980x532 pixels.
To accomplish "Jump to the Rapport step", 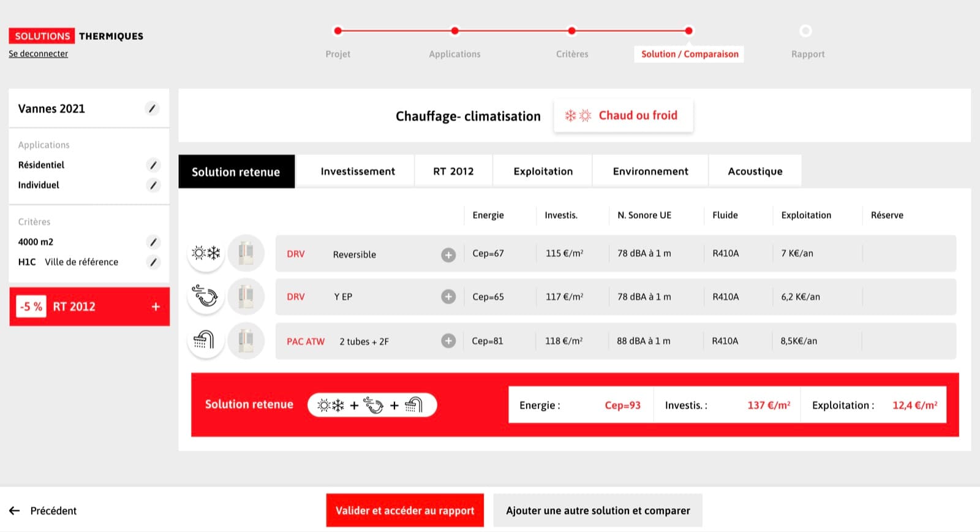I will 808,54.
